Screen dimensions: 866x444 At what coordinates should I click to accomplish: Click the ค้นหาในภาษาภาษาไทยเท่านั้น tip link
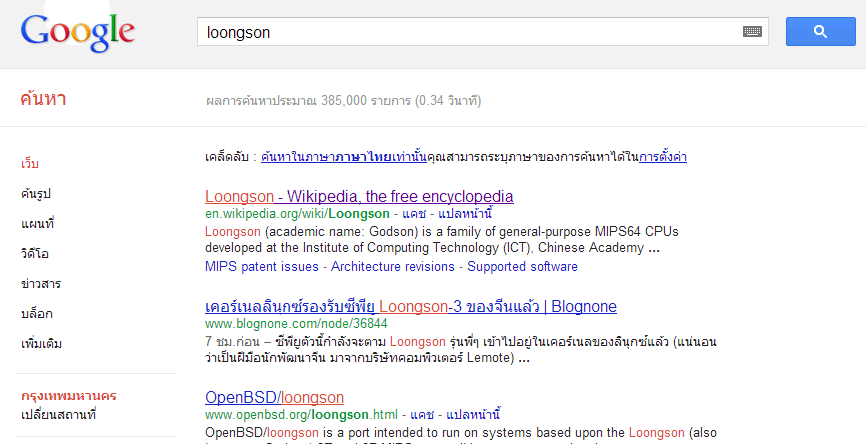(x=344, y=157)
